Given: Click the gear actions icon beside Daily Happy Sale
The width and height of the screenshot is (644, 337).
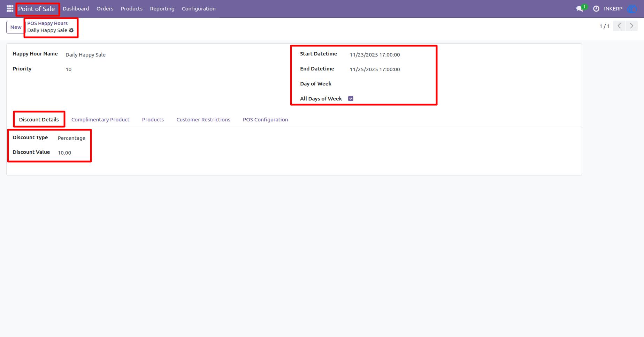Looking at the screenshot, I should pyautogui.click(x=71, y=30).
